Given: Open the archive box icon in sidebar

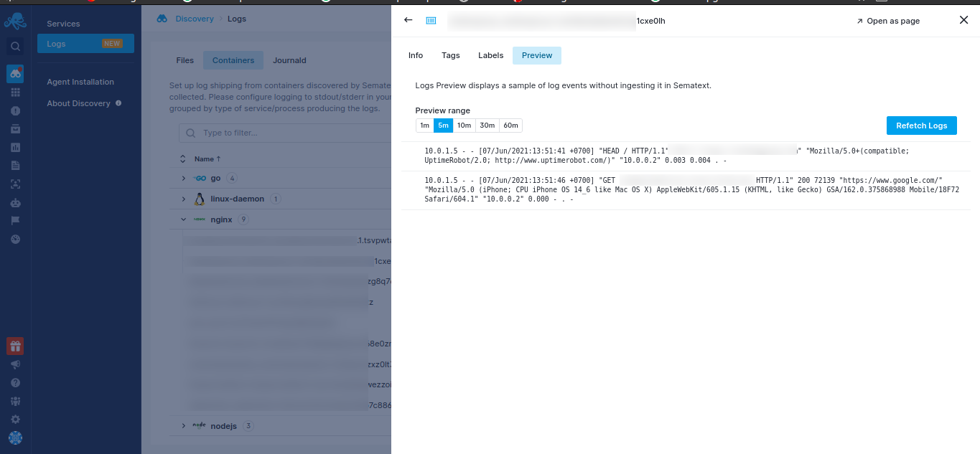Looking at the screenshot, I should click(15, 129).
